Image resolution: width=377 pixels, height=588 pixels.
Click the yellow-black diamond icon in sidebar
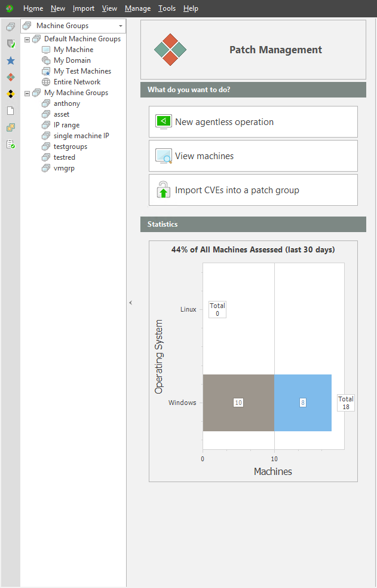tap(10, 94)
